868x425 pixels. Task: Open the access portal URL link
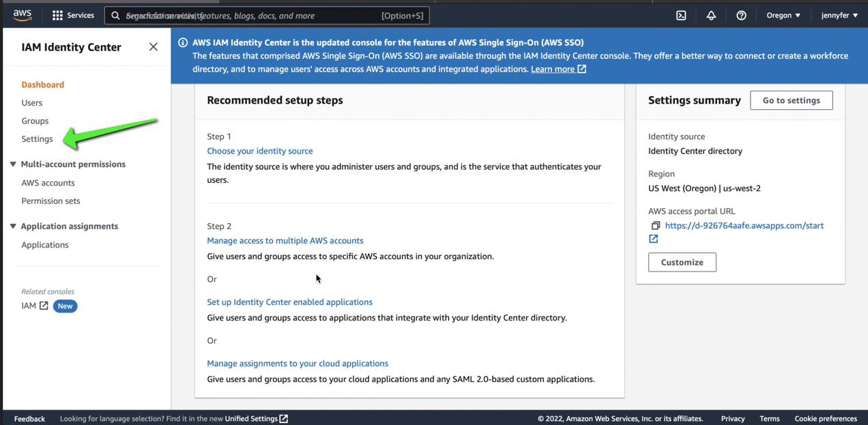click(x=744, y=226)
